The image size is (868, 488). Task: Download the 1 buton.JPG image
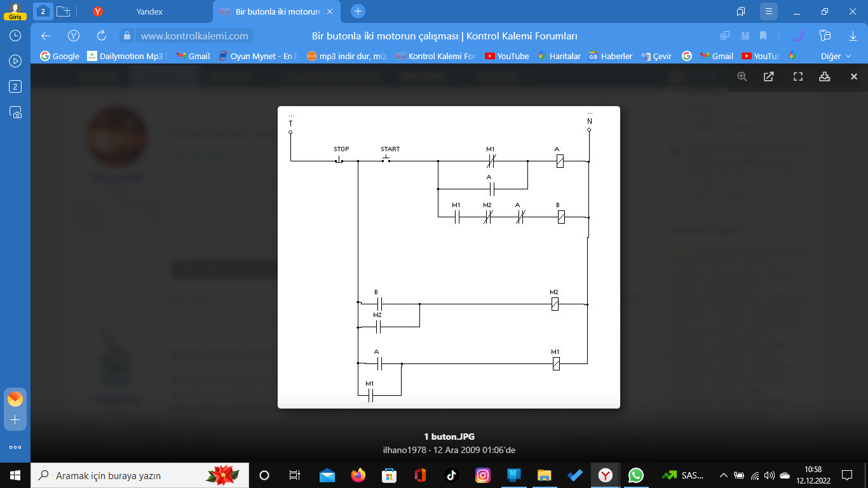(825, 76)
